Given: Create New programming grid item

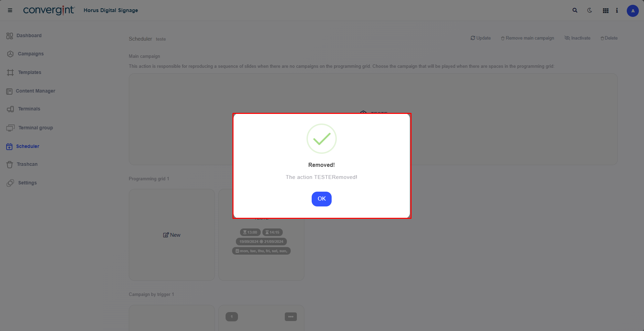Looking at the screenshot, I should [172, 235].
